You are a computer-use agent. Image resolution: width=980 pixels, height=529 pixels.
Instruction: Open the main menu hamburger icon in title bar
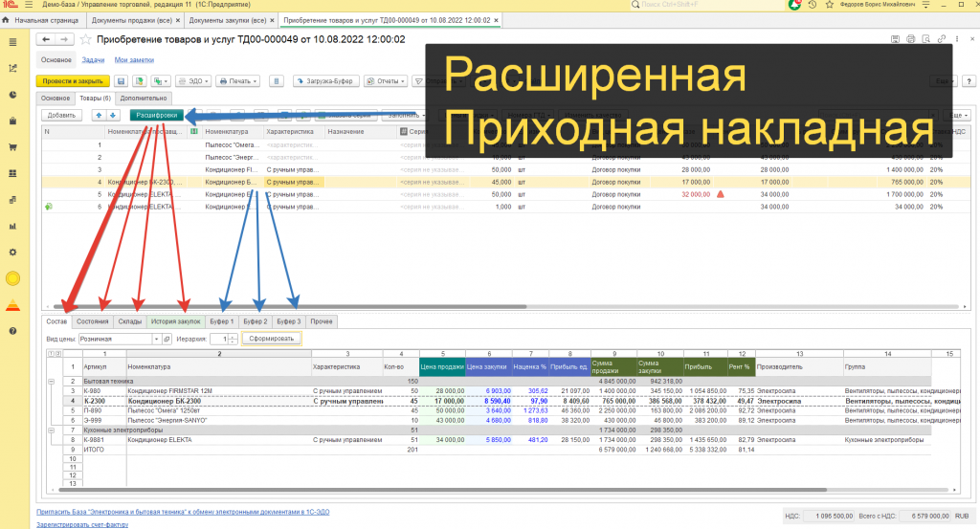29,5
